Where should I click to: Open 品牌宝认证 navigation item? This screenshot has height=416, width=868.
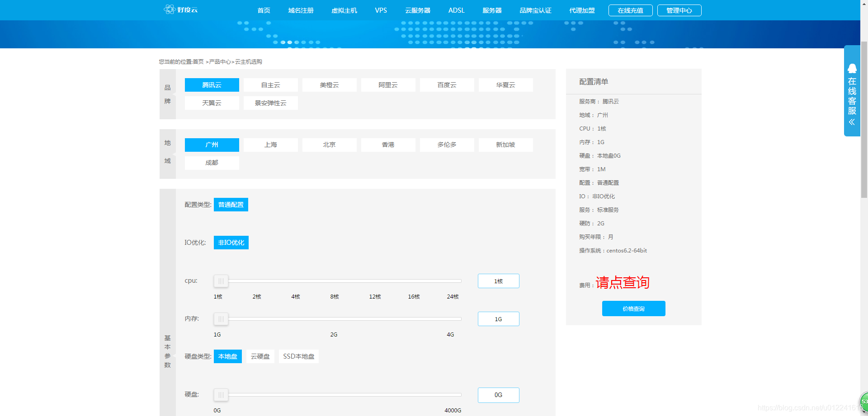tap(535, 10)
